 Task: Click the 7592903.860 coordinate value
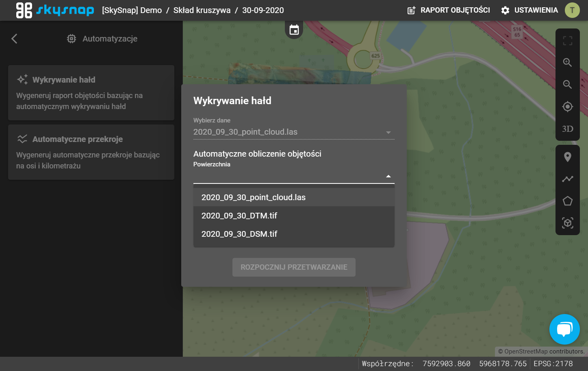[x=446, y=364]
